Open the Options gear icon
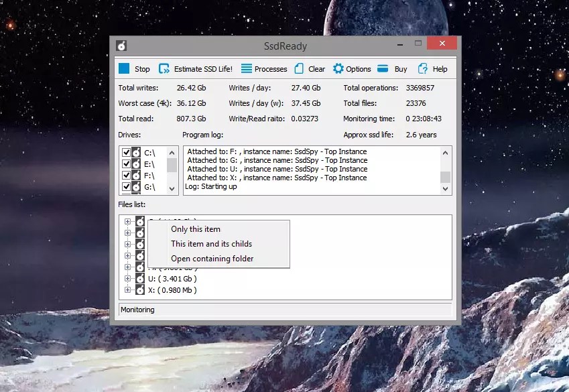Viewport: 569px width, 392px height. [338, 68]
